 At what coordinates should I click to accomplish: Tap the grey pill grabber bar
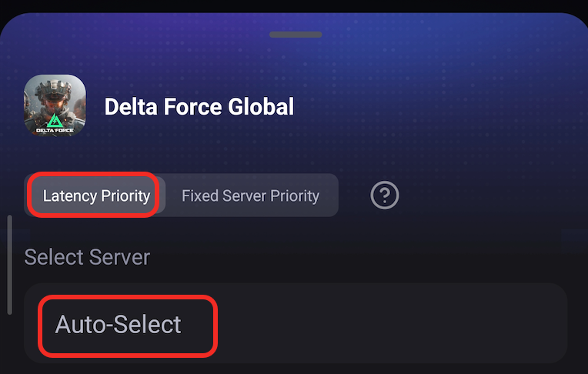click(296, 35)
